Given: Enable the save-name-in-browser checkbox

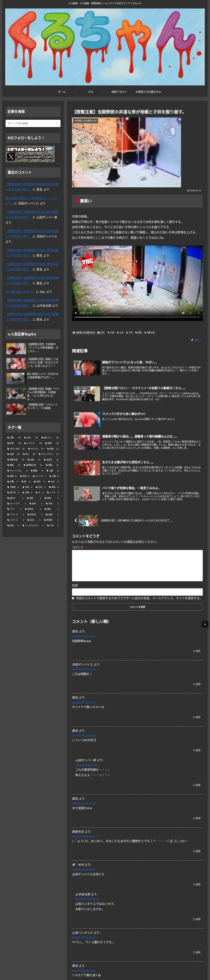Looking at the screenshot, I should (73, 598).
